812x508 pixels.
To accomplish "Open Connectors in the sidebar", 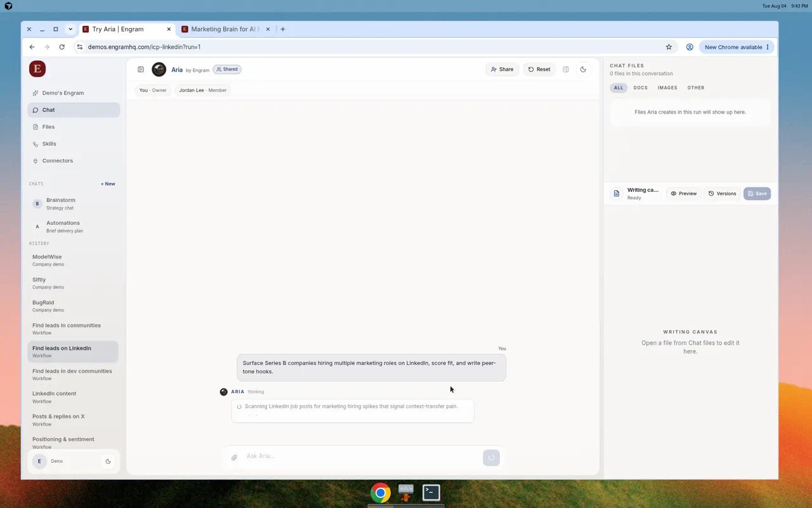I will 74,161.
